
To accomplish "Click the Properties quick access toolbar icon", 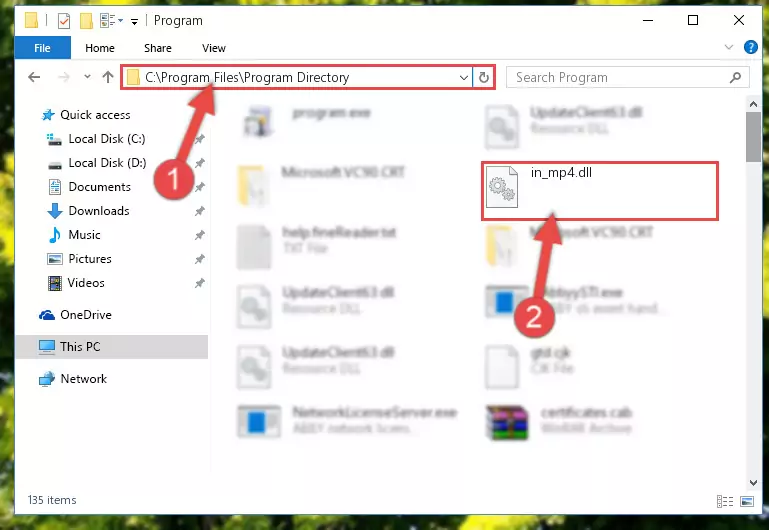I will coord(64,21).
